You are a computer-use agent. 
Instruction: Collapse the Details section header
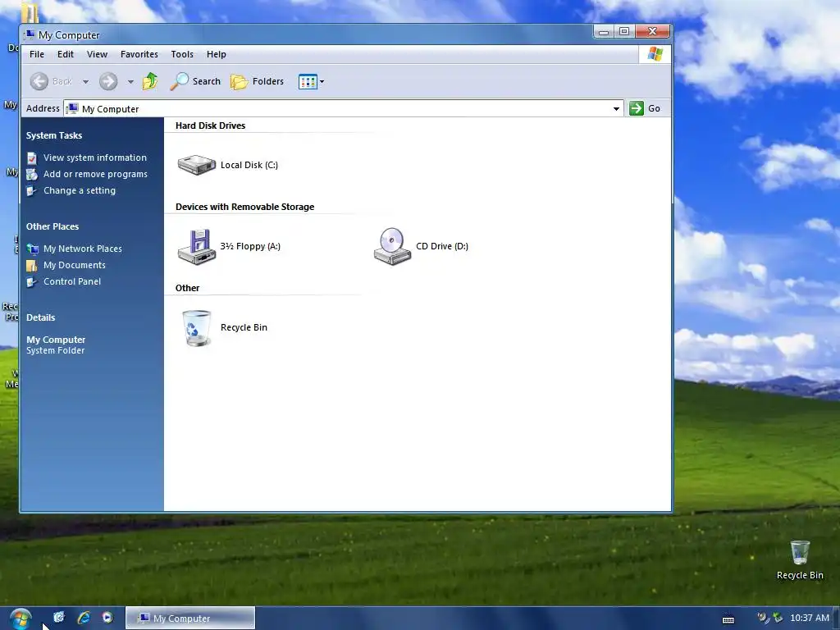pos(41,317)
